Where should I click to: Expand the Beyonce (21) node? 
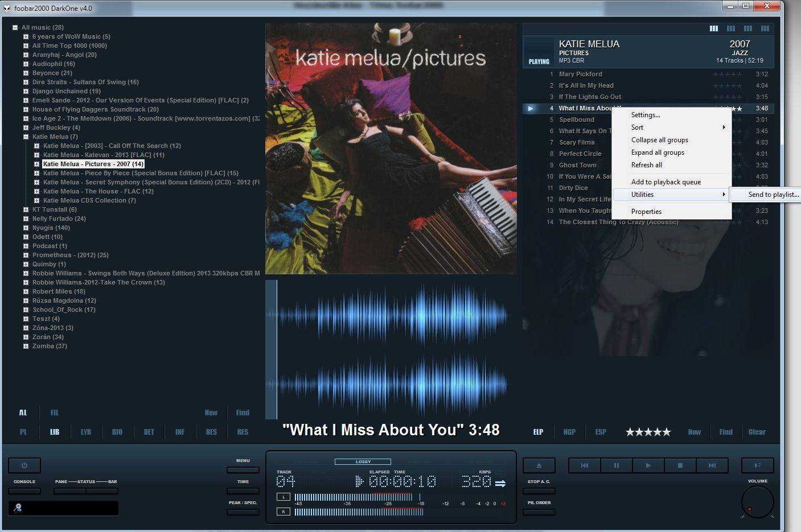26,73
